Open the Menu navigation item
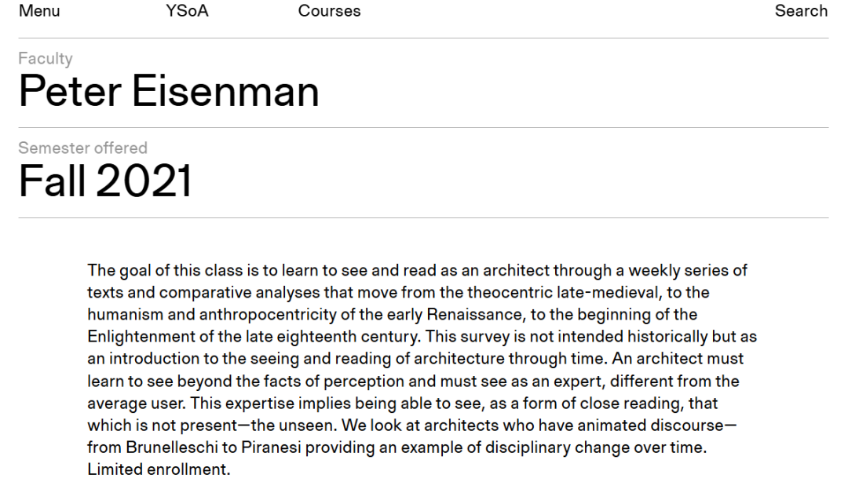This screenshot has height=504, width=848. click(x=39, y=11)
